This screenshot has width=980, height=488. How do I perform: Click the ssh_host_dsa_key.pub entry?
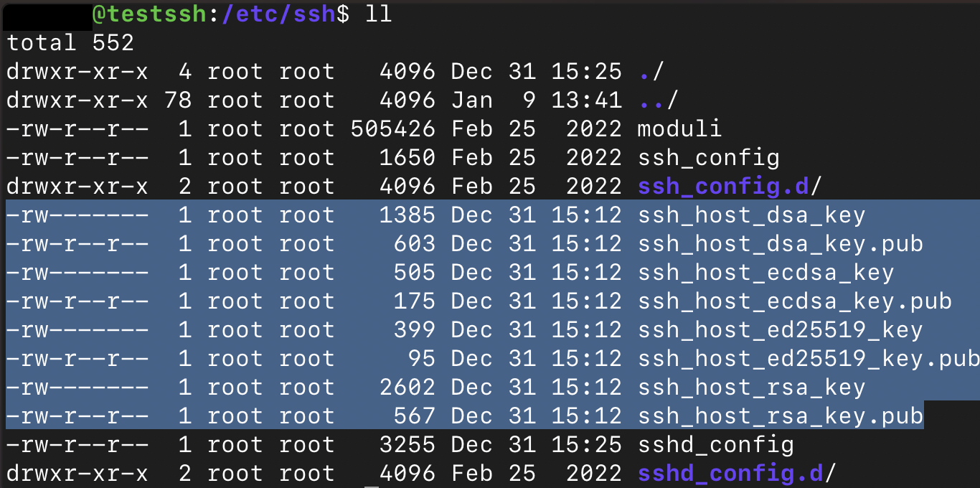coord(780,243)
